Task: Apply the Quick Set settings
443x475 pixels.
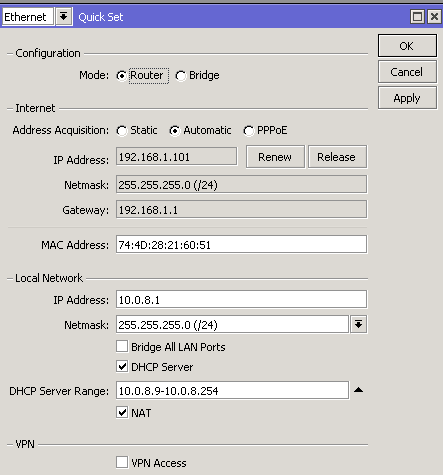Action: 407,98
